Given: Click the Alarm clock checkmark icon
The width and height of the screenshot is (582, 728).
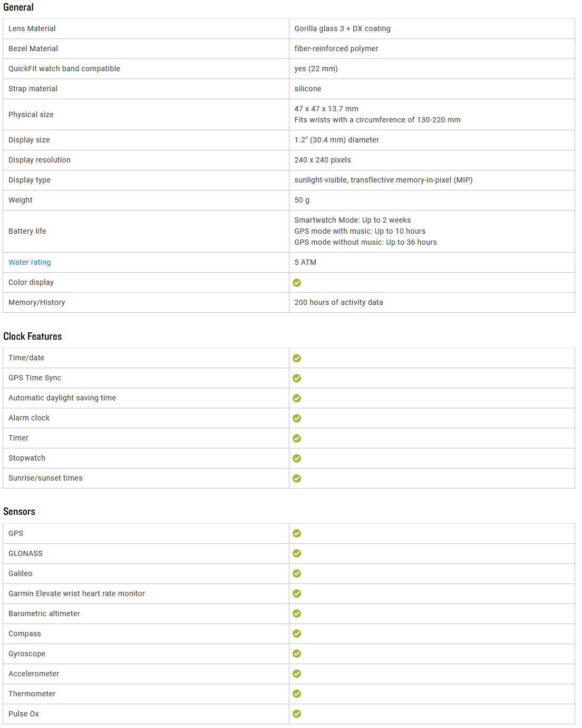Looking at the screenshot, I should (297, 418).
